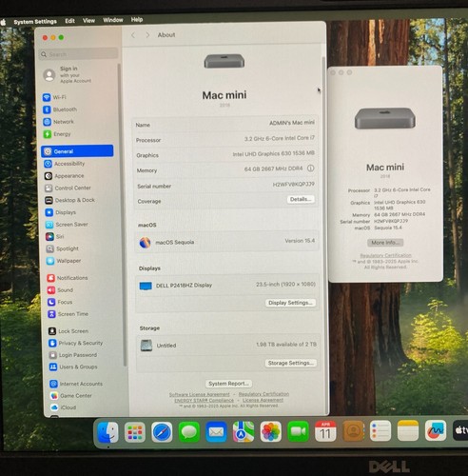Open Focus settings
Screen dimensions: 468x476
click(60, 302)
